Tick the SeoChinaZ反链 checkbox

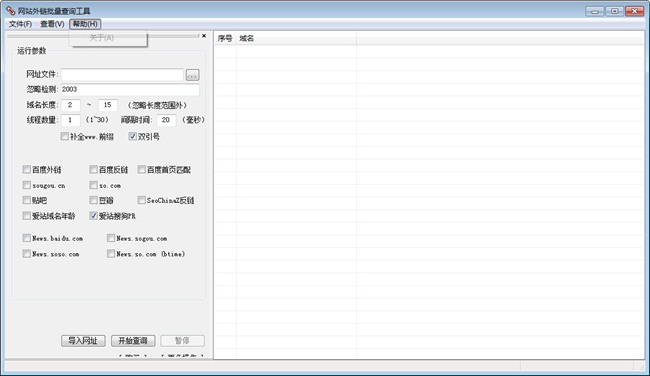point(141,200)
